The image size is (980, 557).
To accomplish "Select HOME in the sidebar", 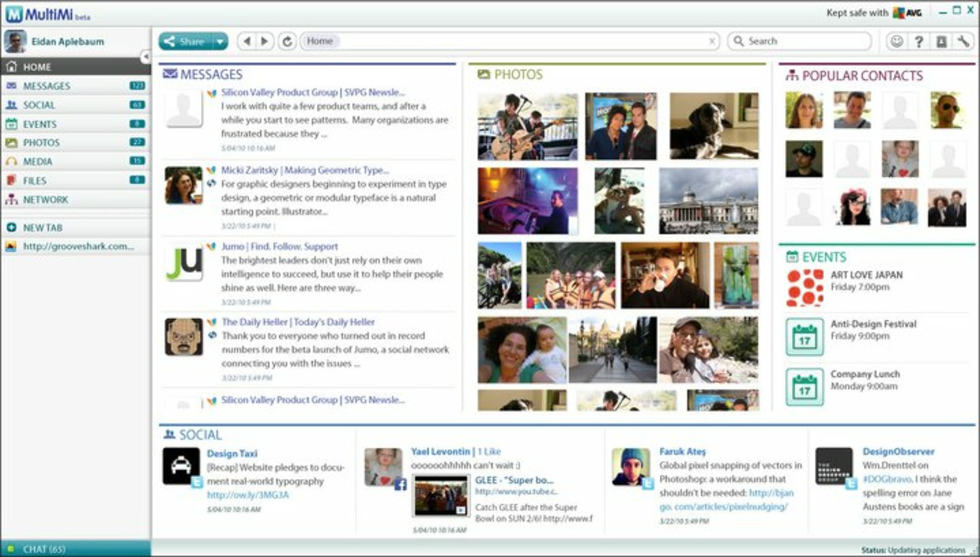I will (x=75, y=67).
